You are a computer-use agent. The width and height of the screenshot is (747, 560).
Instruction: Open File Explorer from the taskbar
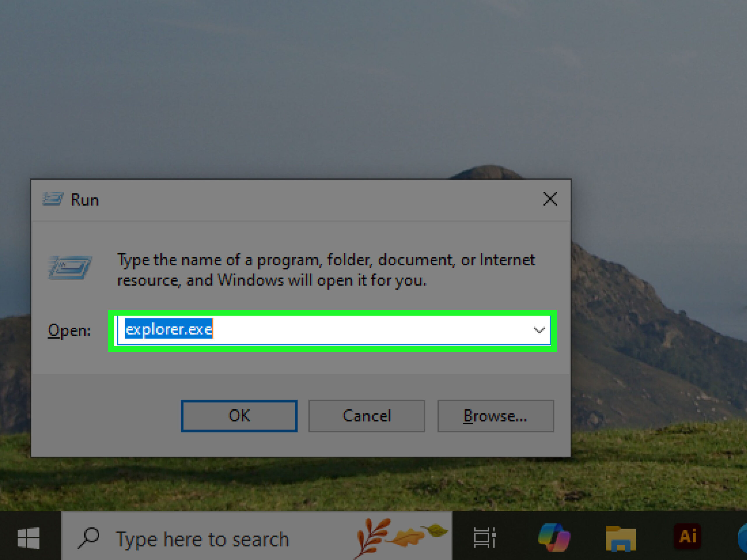point(621,538)
